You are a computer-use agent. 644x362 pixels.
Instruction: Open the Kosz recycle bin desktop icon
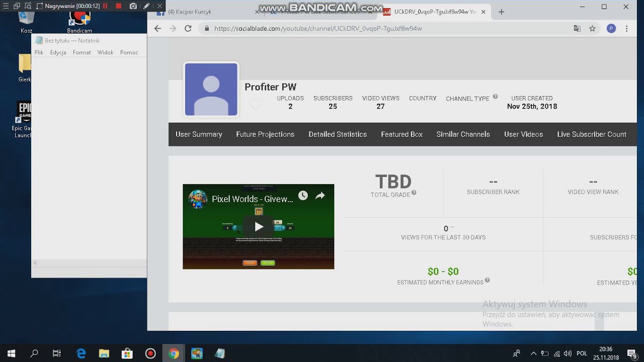click(x=26, y=22)
